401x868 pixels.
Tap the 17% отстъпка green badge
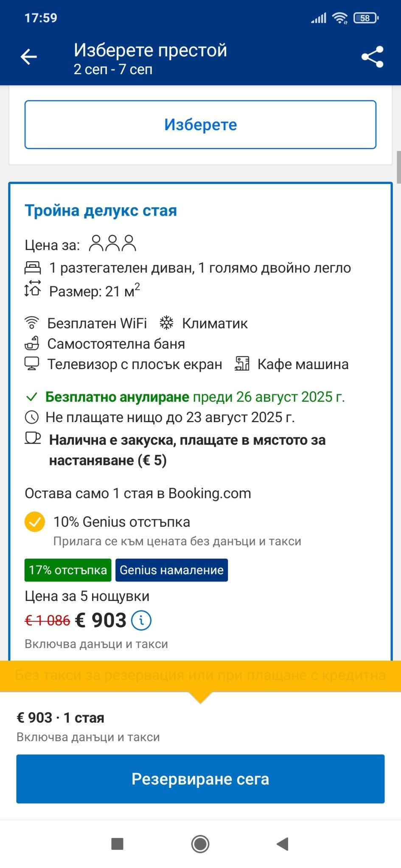pos(68,570)
